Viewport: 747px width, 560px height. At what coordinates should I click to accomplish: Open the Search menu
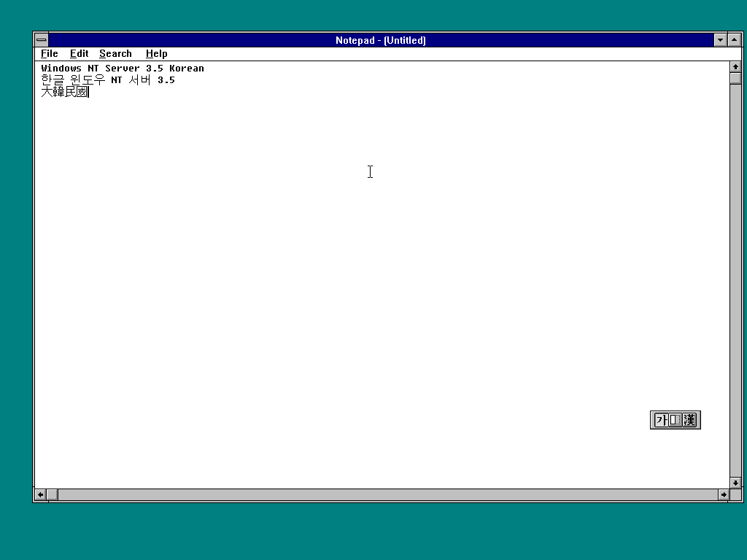115,54
